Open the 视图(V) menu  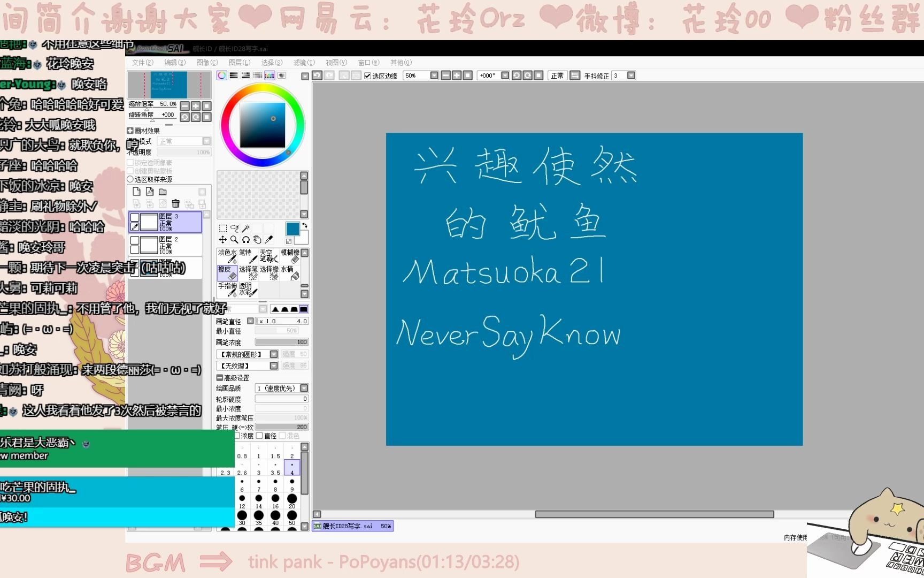coord(336,63)
